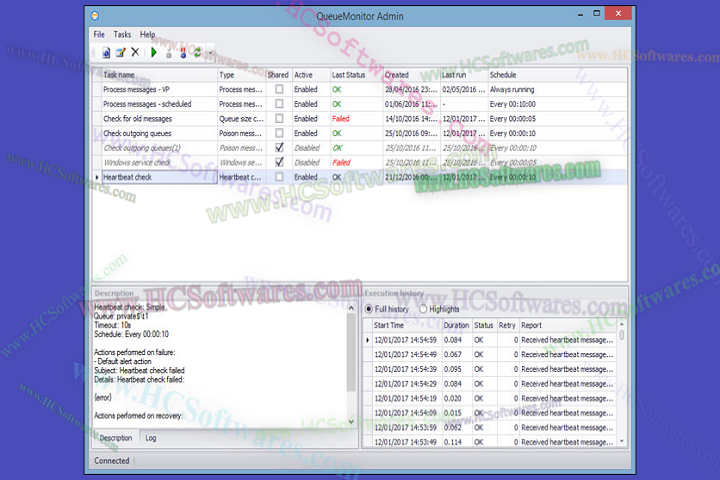Sort by the Schedule column header
Viewport: 720px width, 480px height.
557,75
